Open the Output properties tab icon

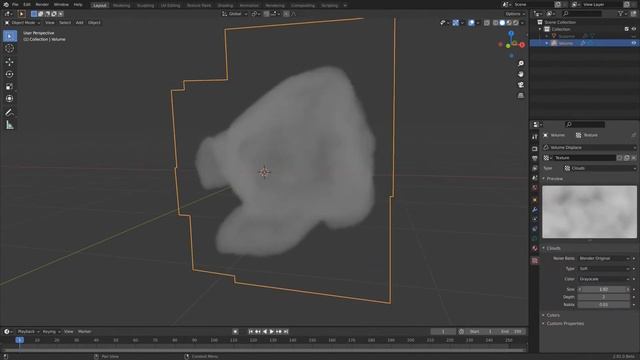[x=535, y=158]
